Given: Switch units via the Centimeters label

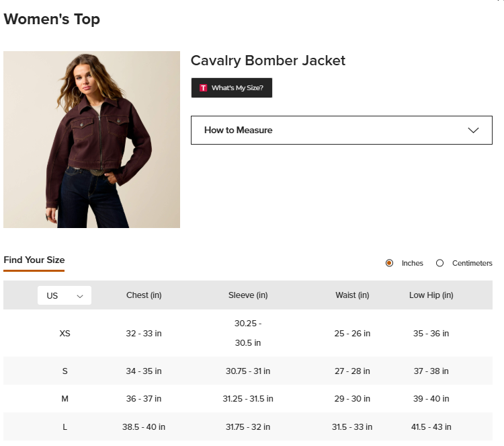Looking at the screenshot, I should (x=472, y=263).
